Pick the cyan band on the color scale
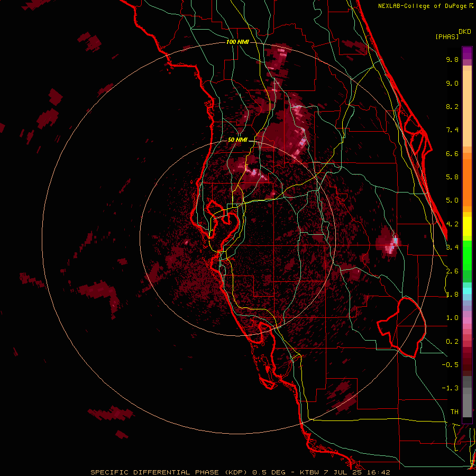This screenshot has width=476, height=476. 467,290
